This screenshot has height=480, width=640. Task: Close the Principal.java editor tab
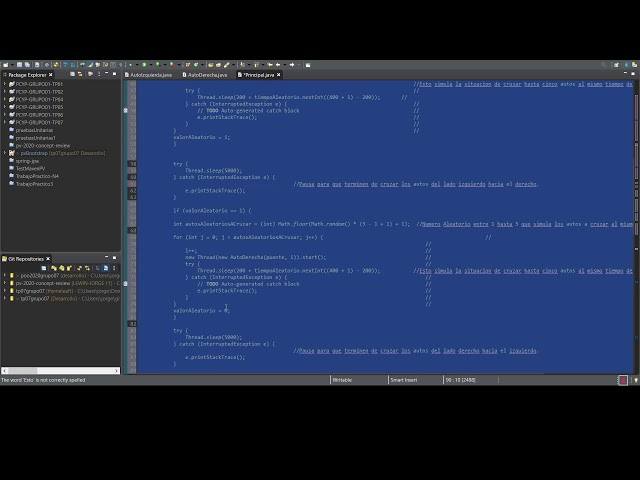click(279, 75)
